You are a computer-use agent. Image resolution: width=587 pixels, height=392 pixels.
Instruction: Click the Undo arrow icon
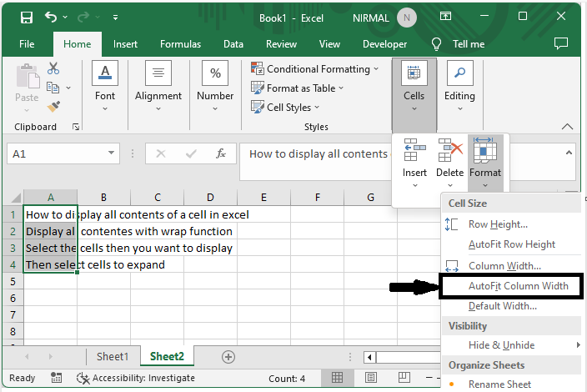tap(52, 18)
